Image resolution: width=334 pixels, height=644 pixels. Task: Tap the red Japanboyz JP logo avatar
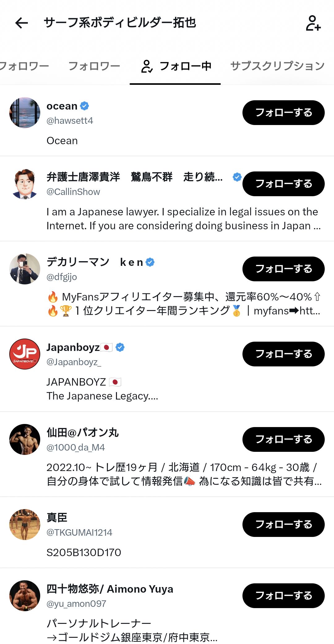25,354
